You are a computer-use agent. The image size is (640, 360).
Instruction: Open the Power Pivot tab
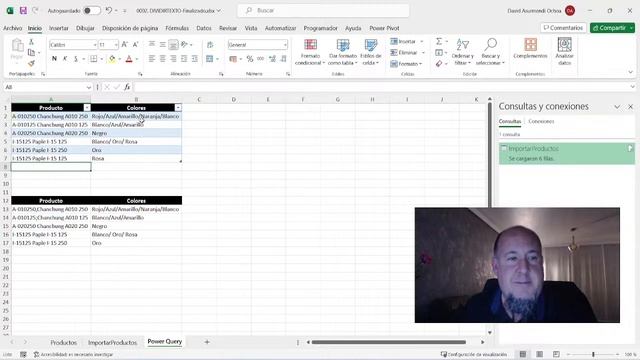(384, 28)
